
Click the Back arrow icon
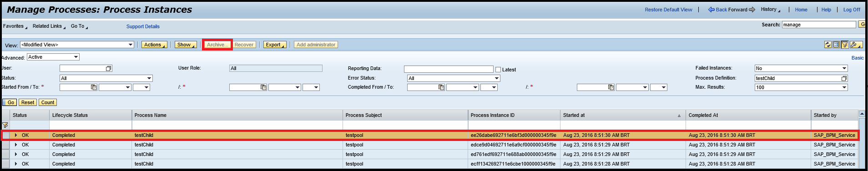pos(711,10)
